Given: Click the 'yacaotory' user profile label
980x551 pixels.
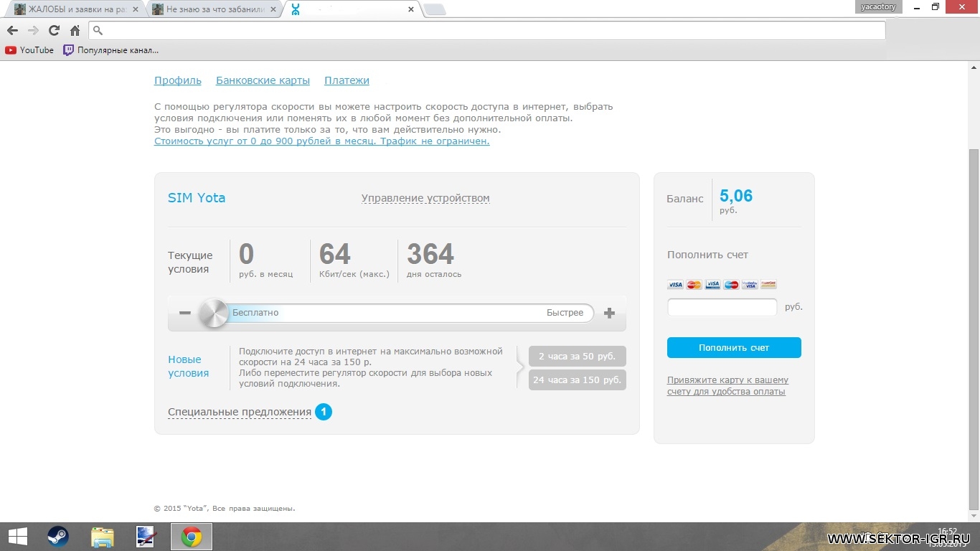Looking at the screenshot, I should (879, 6).
